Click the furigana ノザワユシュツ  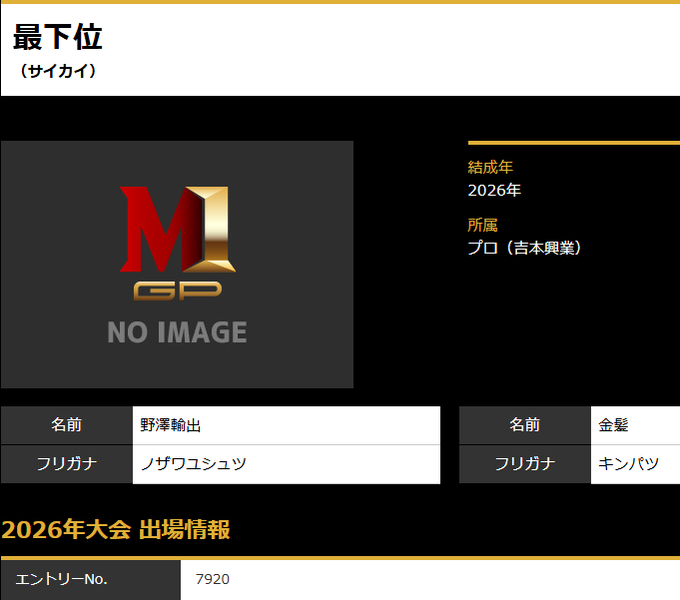193,464
